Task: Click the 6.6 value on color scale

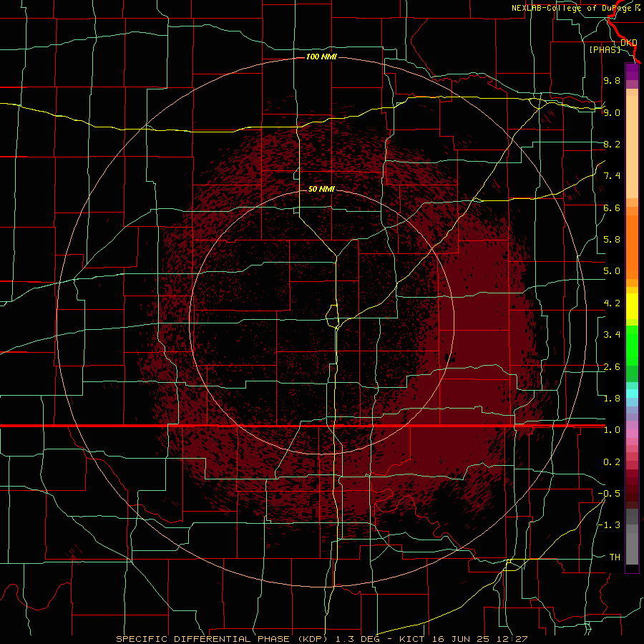Action: tap(612, 208)
